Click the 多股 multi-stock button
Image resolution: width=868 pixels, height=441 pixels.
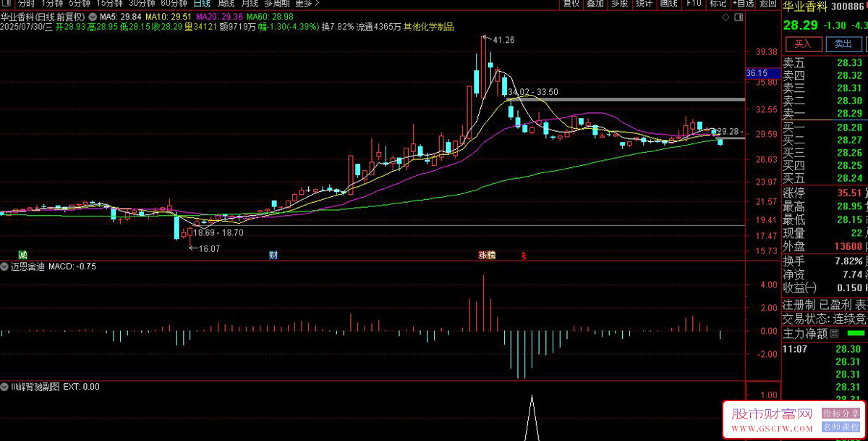(x=619, y=4)
